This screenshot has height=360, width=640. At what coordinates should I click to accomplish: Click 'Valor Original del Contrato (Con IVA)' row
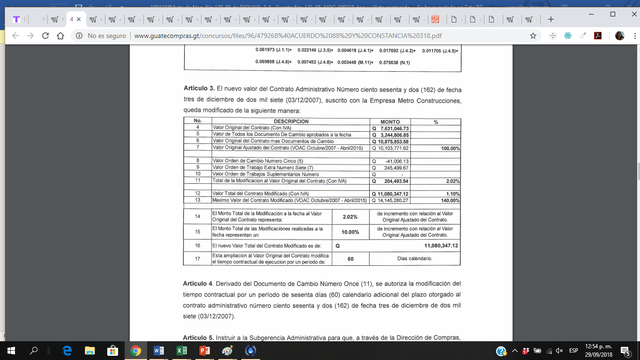point(252,128)
